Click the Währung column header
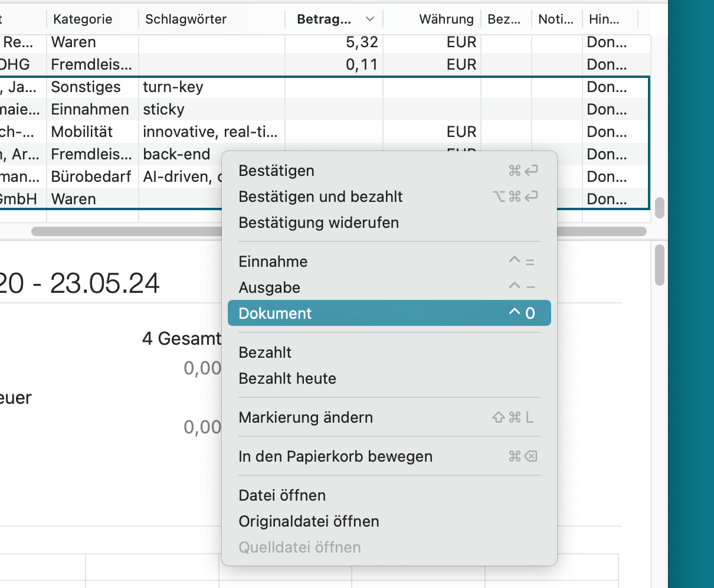This screenshot has height=588, width=714. [x=446, y=19]
